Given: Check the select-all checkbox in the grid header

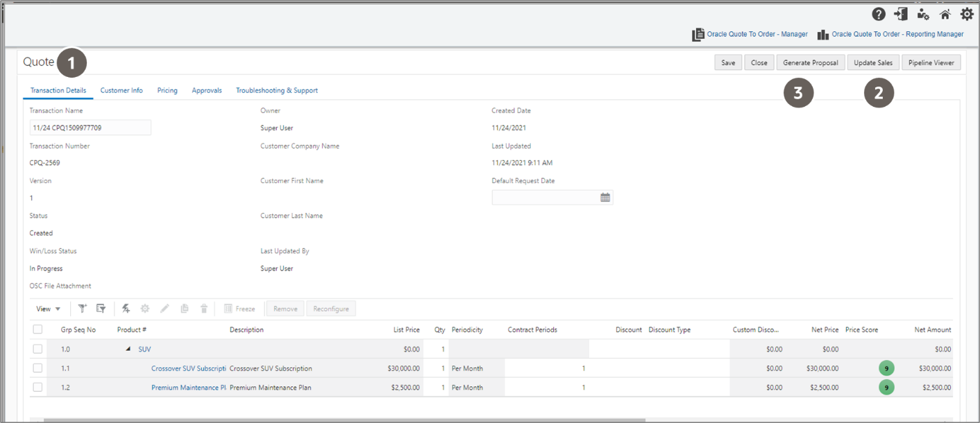Looking at the screenshot, I should (37, 329).
